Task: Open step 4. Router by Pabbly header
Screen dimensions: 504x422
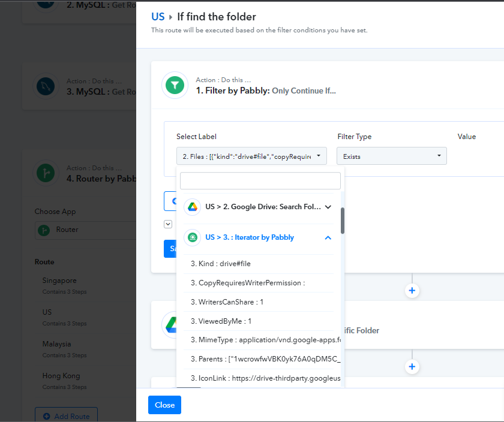Action: pos(79,173)
